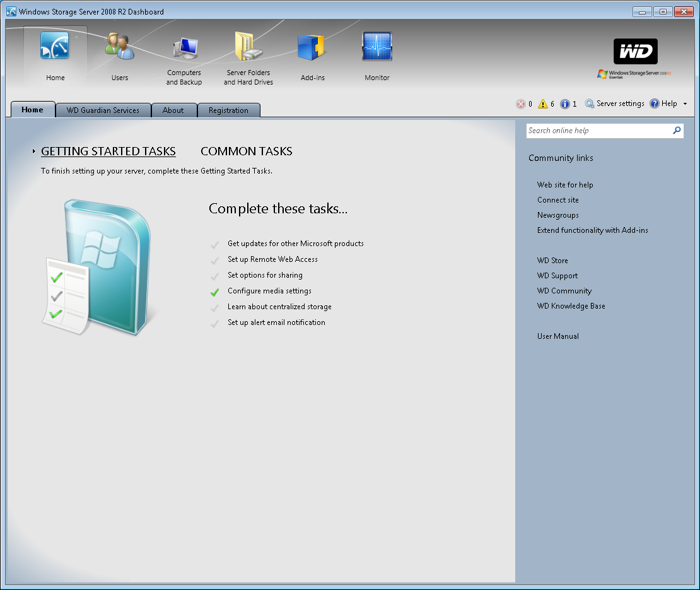Viewport: 700px width, 590px height.
Task: Click the search magnifier icon
Action: coord(677,131)
